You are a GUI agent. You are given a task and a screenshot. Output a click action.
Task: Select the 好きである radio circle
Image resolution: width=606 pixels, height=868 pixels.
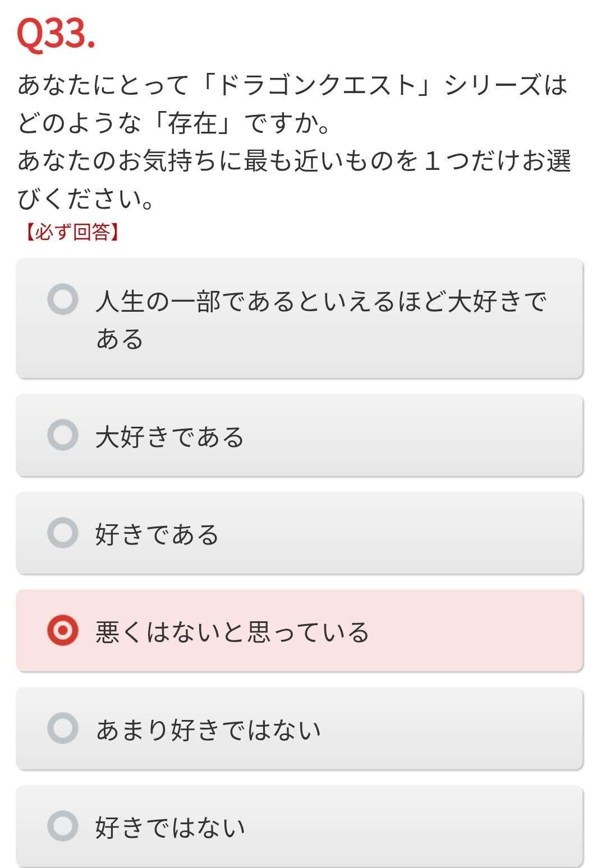(63, 533)
